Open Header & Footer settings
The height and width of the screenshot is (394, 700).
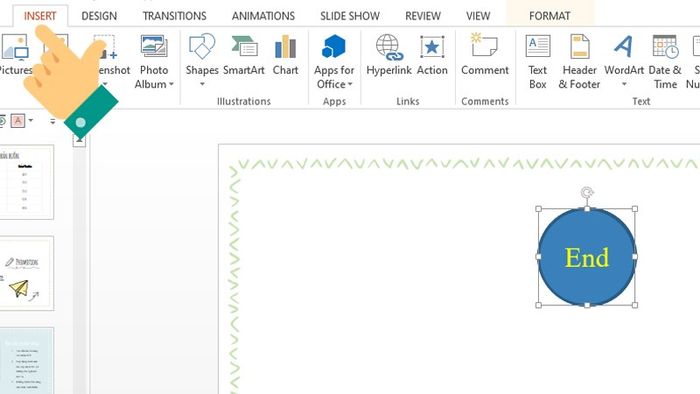579,62
